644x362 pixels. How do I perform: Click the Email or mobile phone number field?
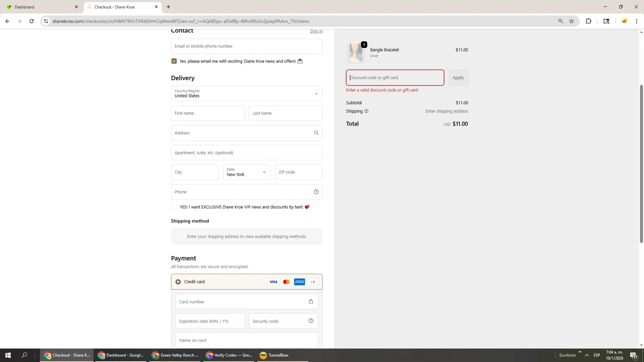coord(247,46)
